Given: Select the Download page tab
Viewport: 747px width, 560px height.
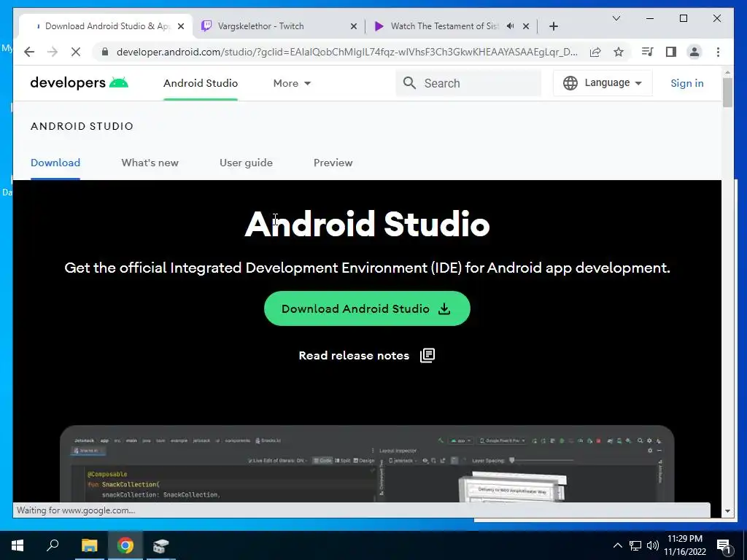Looking at the screenshot, I should 55,163.
